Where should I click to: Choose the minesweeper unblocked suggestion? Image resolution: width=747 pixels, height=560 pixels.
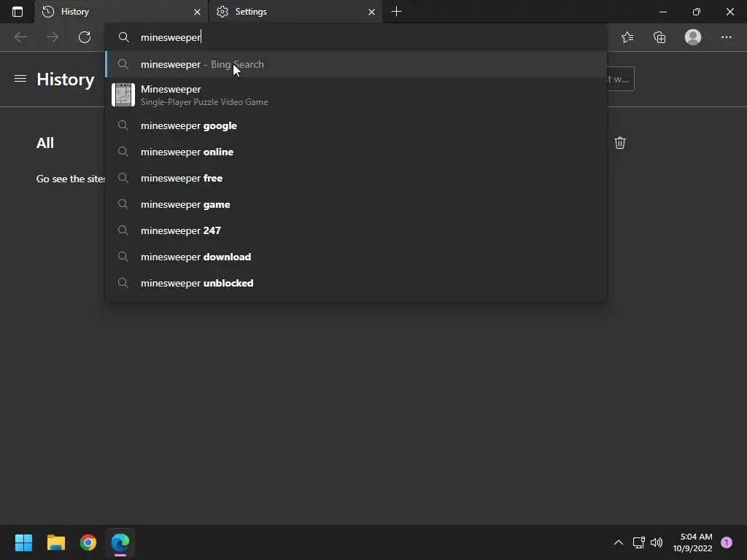[356, 283]
